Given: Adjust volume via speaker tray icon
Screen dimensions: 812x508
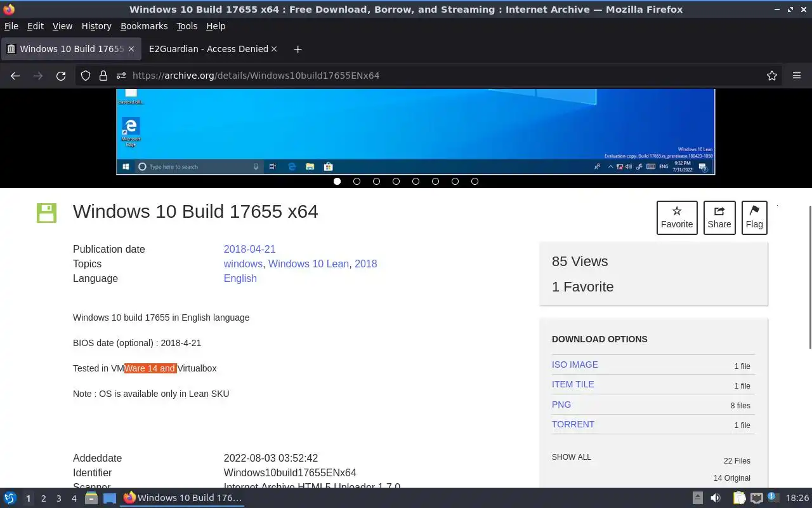Looking at the screenshot, I should click(716, 498).
